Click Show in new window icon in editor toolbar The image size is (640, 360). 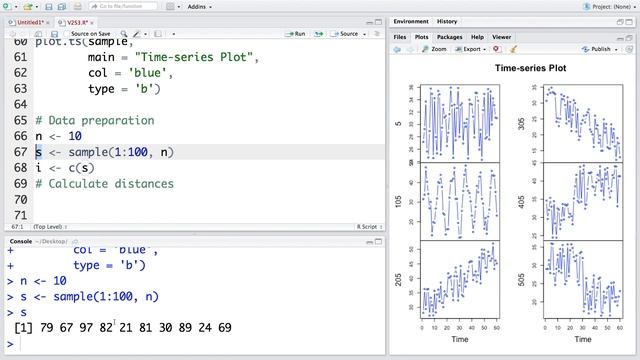38,34
